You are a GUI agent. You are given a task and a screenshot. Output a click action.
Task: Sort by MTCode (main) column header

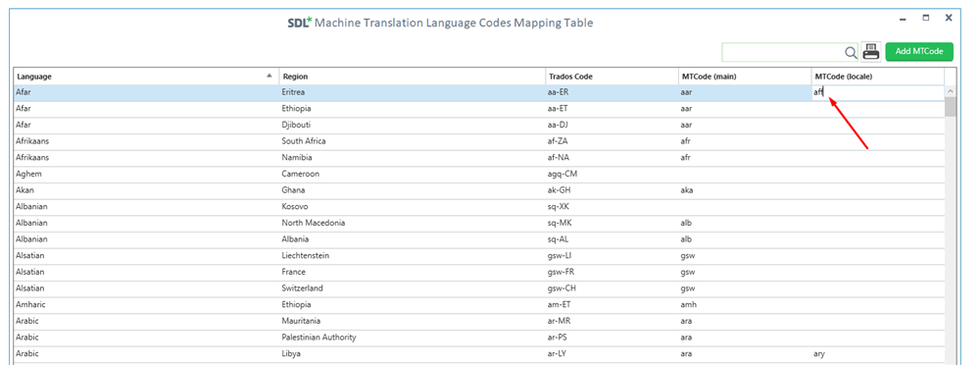coord(745,77)
